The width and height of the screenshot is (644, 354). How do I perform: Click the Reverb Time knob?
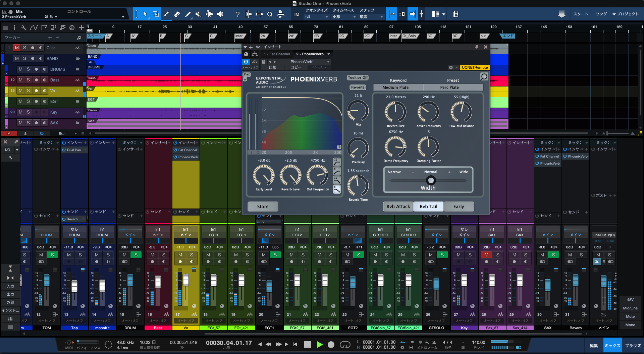pos(358,186)
